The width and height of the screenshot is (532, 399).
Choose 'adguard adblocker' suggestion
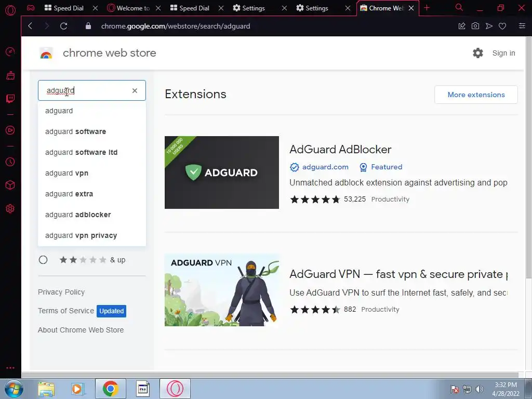click(91, 215)
